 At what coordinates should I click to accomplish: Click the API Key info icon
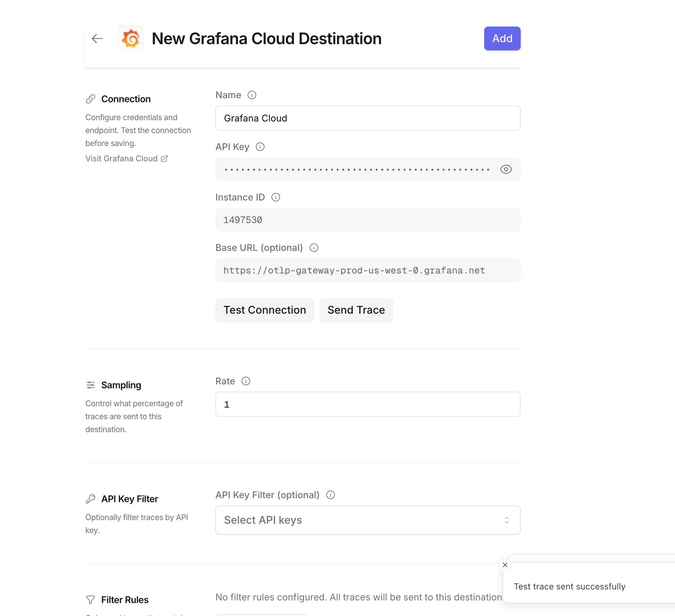pos(261,147)
